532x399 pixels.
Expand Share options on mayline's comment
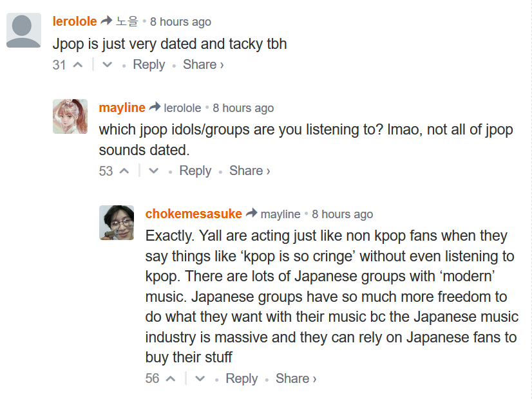[249, 171]
